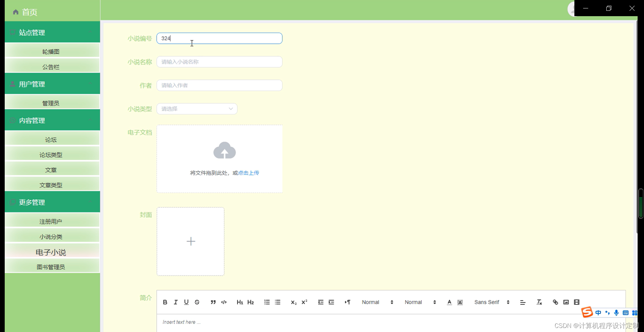Create an ordered numbered list
This screenshot has width=644, height=332.
click(267, 302)
